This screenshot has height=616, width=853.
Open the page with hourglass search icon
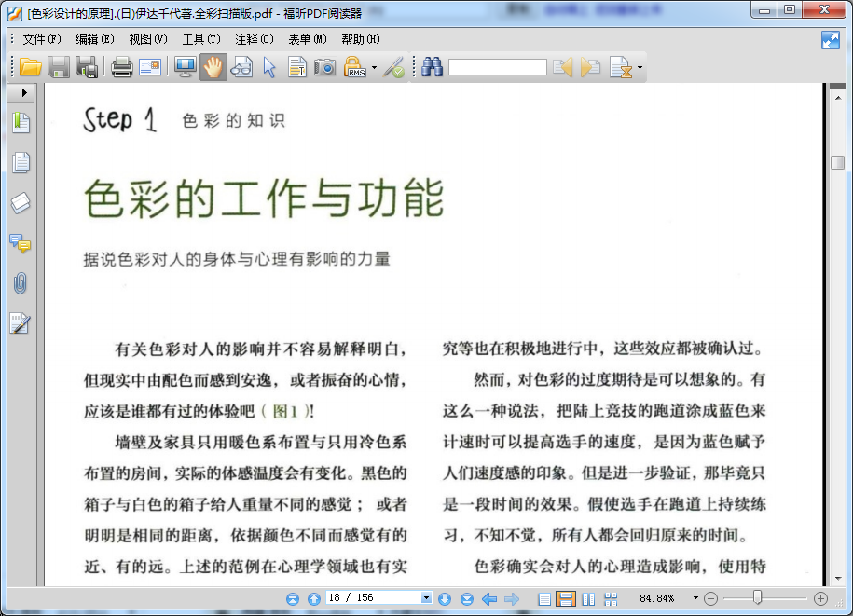(621, 67)
